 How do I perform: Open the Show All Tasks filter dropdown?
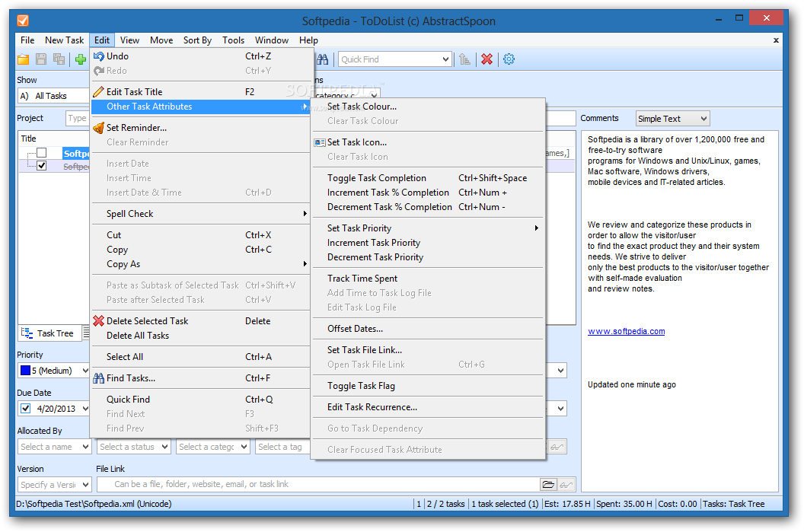(53, 96)
